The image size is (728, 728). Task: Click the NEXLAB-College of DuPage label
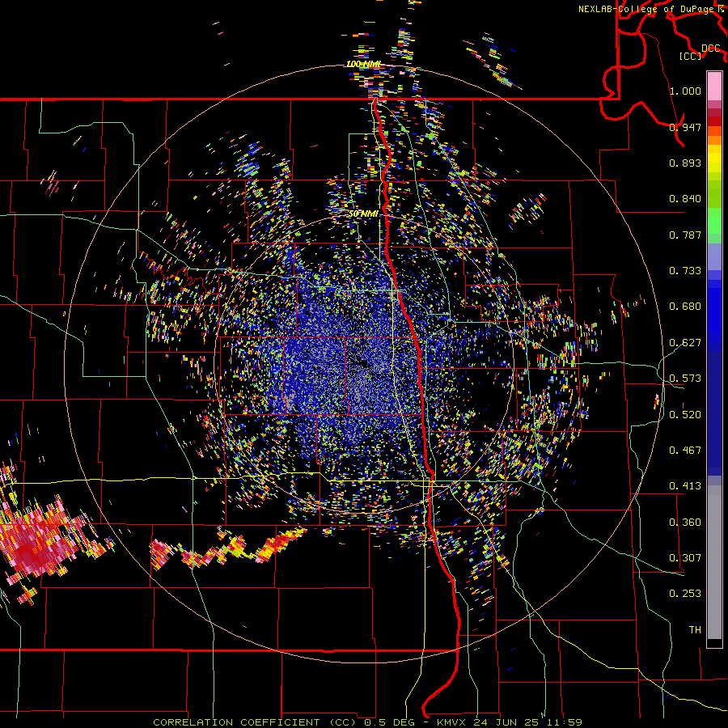648,9
